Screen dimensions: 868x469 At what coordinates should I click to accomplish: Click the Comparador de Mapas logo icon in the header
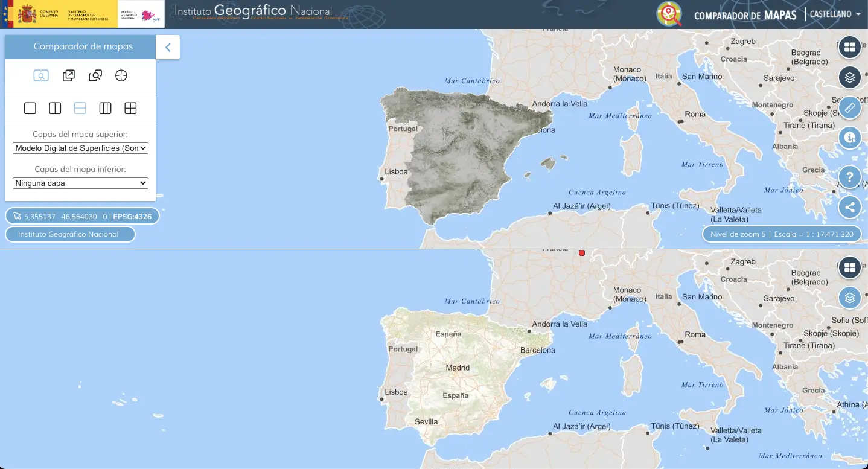pyautogui.click(x=669, y=14)
